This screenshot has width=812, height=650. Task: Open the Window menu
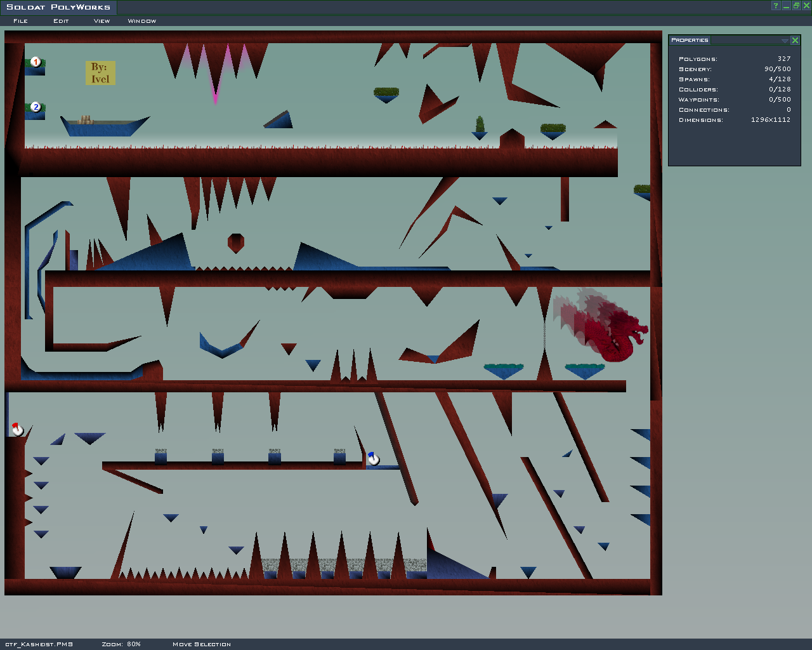[x=141, y=21]
